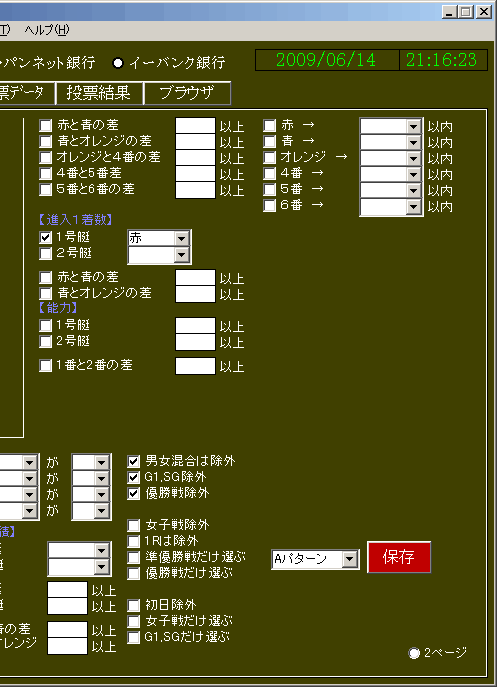
Task: Click the 【能力】 section label
Action: click(59, 308)
